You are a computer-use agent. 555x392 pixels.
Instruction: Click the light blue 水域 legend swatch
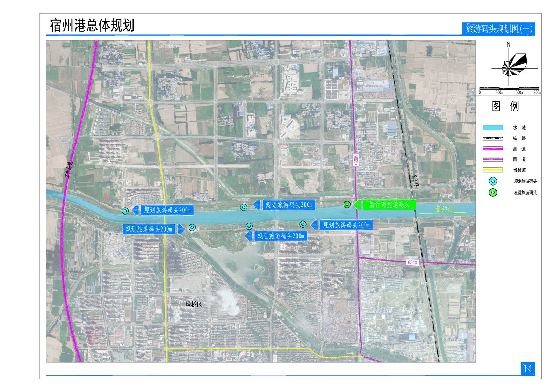tap(493, 128)
